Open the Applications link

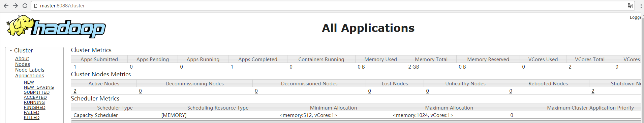[x=30, y=76]
